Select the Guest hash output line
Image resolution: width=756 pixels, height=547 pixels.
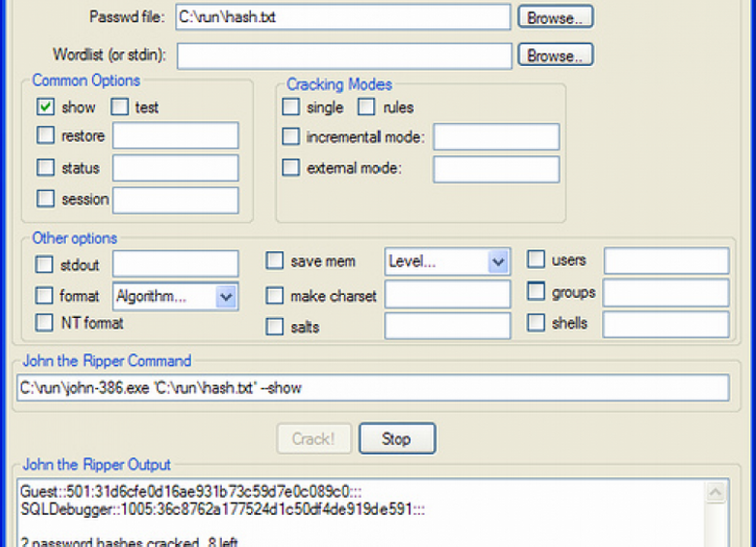[x=191, y=492]
